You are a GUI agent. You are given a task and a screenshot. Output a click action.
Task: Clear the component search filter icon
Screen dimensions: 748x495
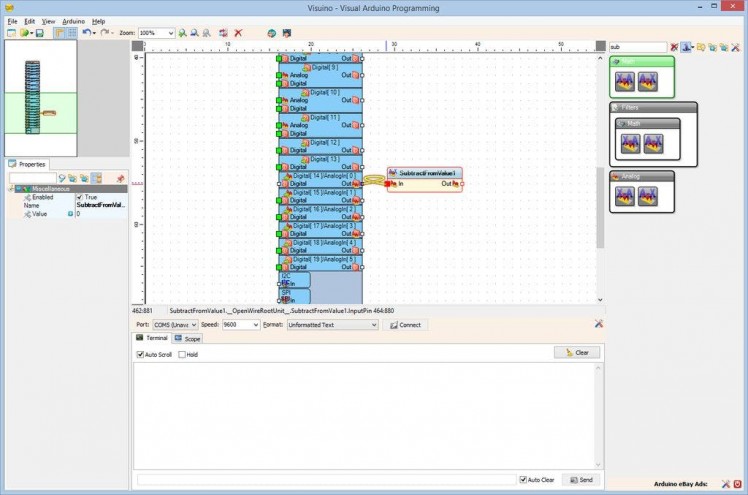[674, 47]
